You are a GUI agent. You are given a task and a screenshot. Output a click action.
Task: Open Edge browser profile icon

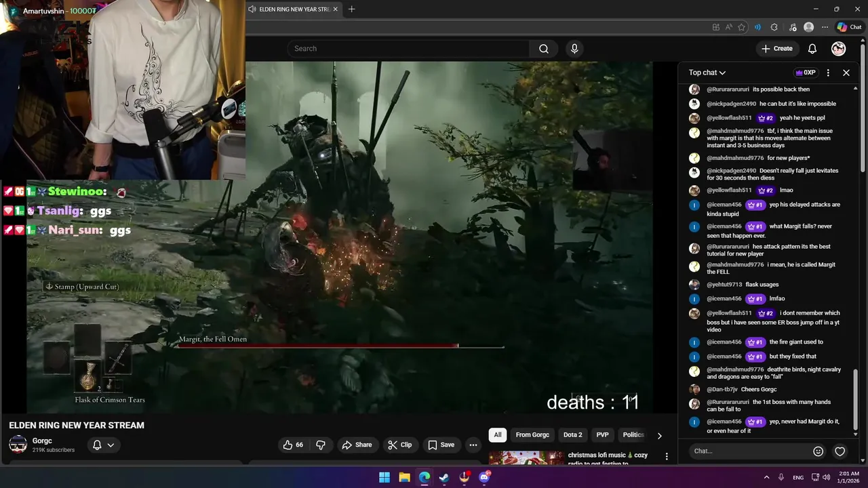pos(808,27)
